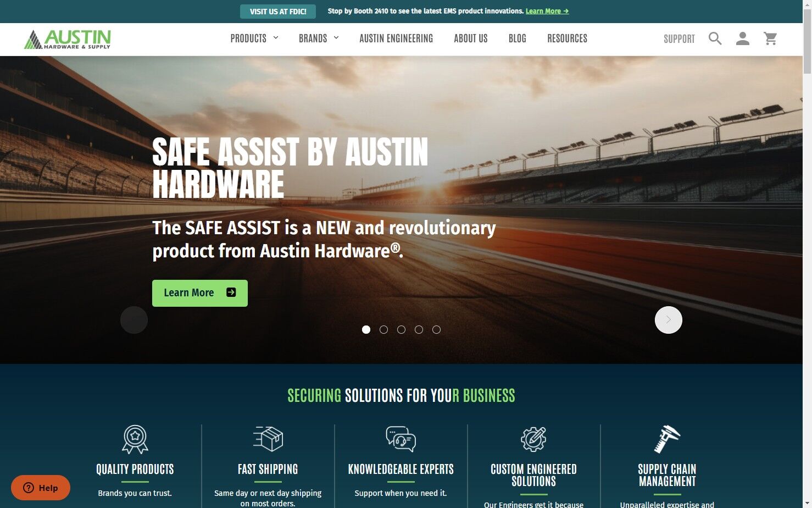Click the Custom Engineered Solutions heading
This screenshot has width=812, height=508.
pos(533,476)
